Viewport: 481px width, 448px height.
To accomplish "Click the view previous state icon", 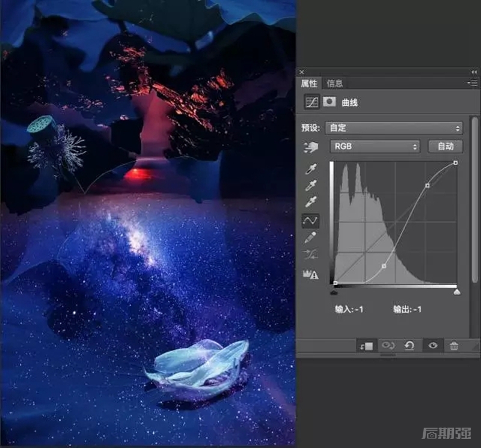I will click(x=388, y=346).
